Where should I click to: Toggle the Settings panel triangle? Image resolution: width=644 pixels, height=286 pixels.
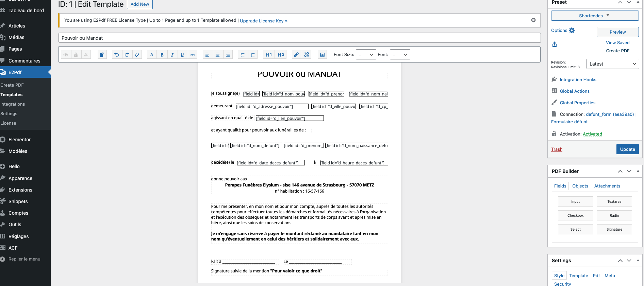638,260
